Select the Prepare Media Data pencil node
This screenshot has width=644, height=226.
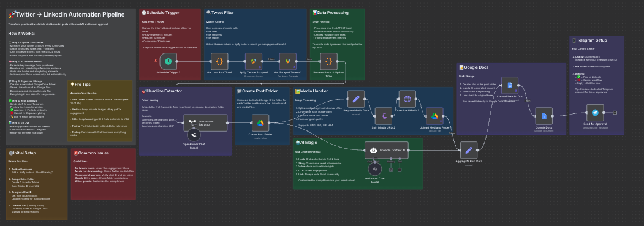[356, 99]
